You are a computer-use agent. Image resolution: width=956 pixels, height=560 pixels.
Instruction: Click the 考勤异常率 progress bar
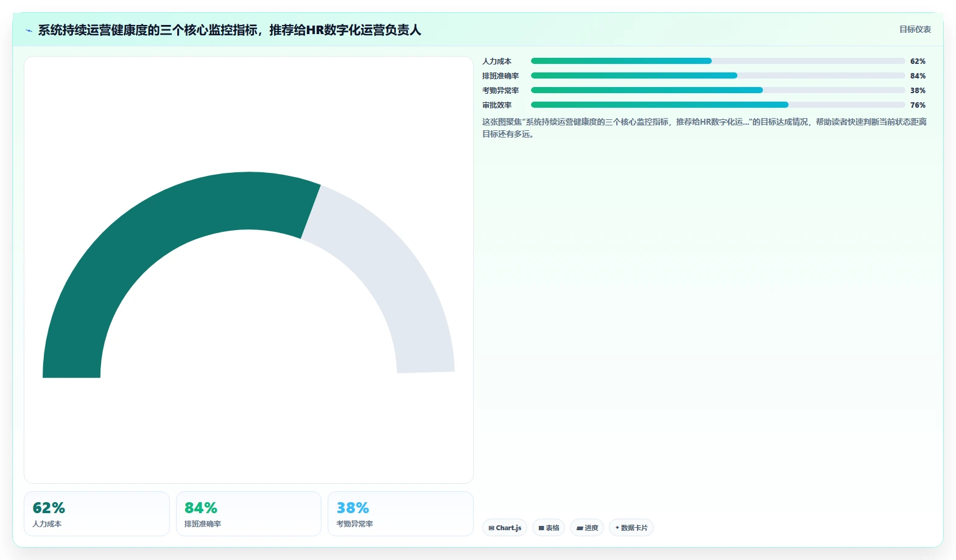pos(718,90)
